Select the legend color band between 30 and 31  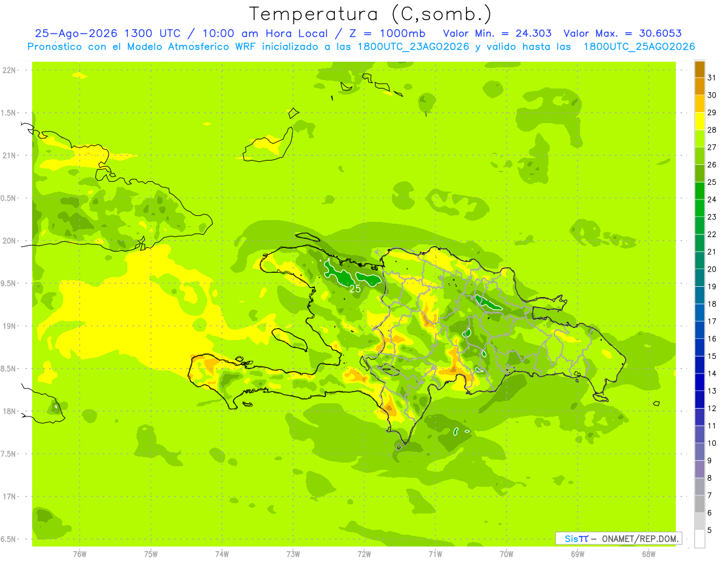[699, 86]
